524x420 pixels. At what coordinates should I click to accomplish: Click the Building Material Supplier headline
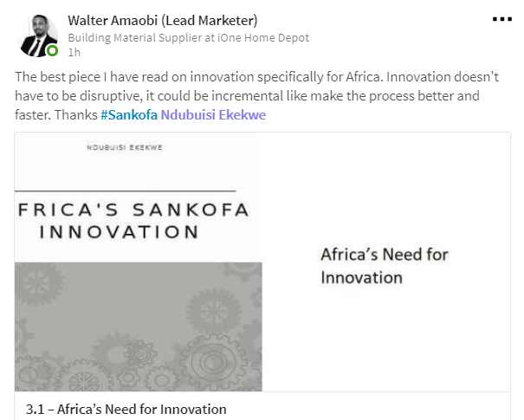(140, 37)
